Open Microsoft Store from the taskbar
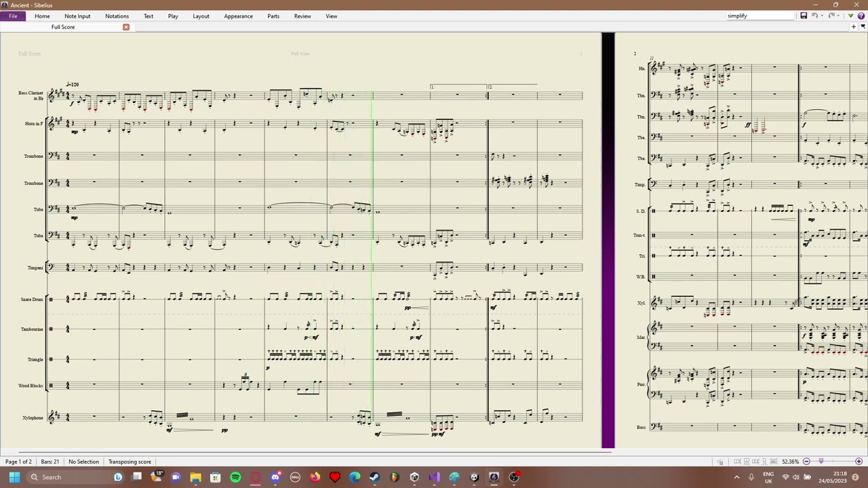This screenshot has width=868, height=488. (215, 477)
